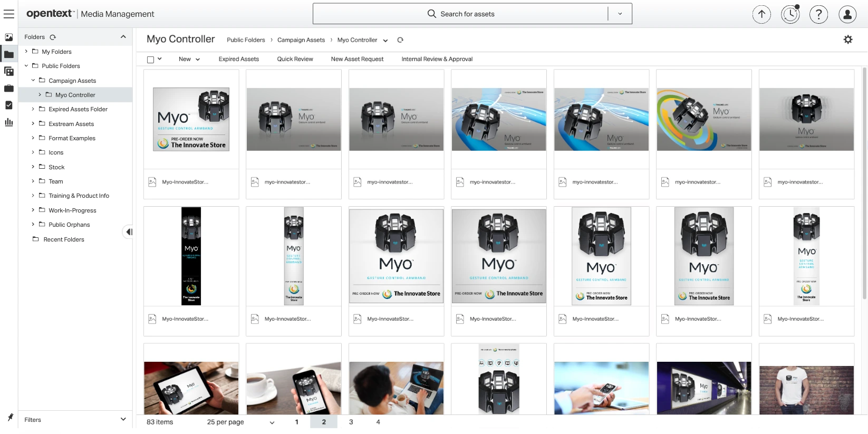Open the gear settings for this view
Screen dimensions: 868x434
click(848, 40)
